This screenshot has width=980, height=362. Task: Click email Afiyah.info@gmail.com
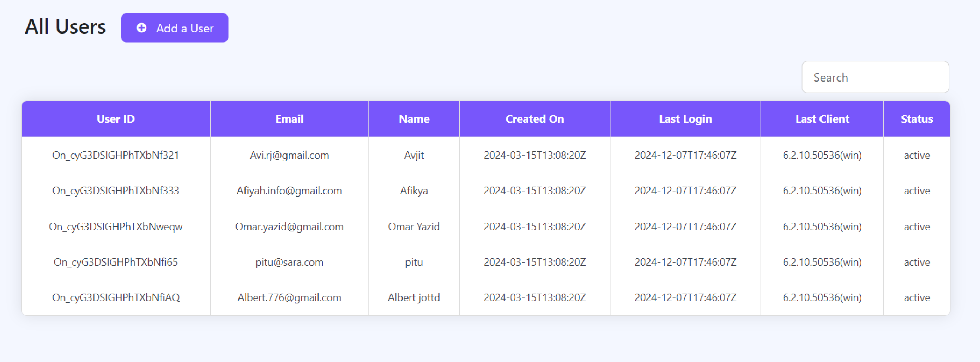tap(289, 191)
